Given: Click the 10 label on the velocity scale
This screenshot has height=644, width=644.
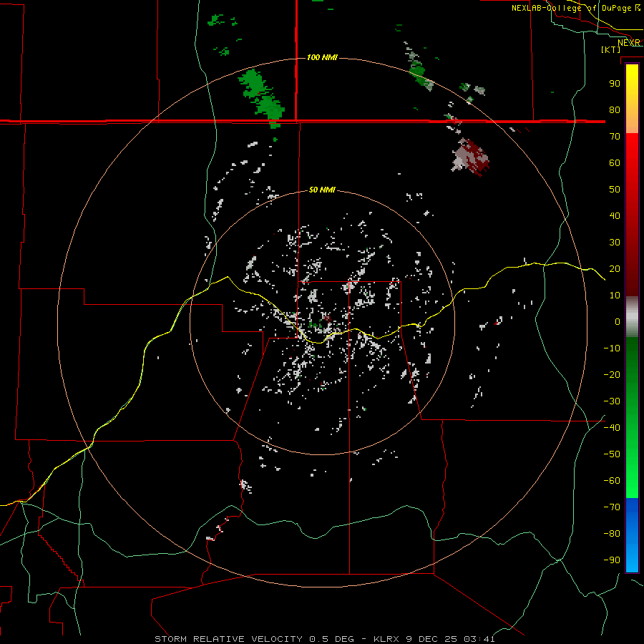Looking at the screenshot, I should click(615, 296).
